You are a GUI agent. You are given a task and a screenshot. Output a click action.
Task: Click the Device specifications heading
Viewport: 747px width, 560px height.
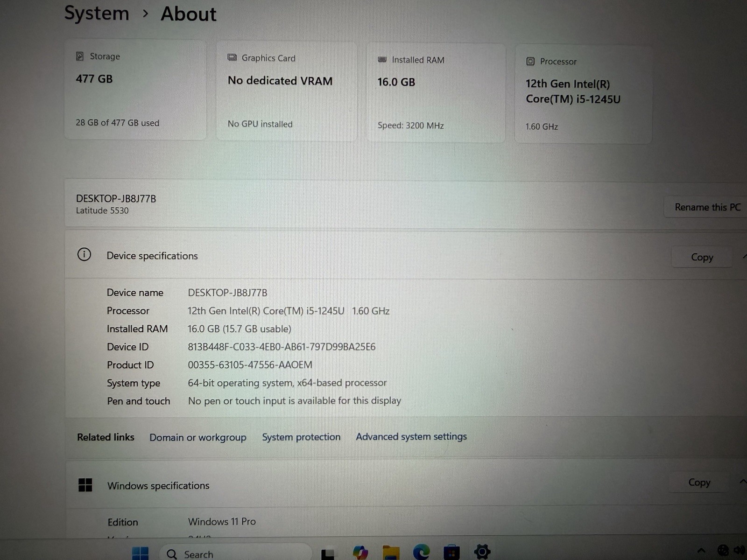pyautogui.click(x=152, y=256)
